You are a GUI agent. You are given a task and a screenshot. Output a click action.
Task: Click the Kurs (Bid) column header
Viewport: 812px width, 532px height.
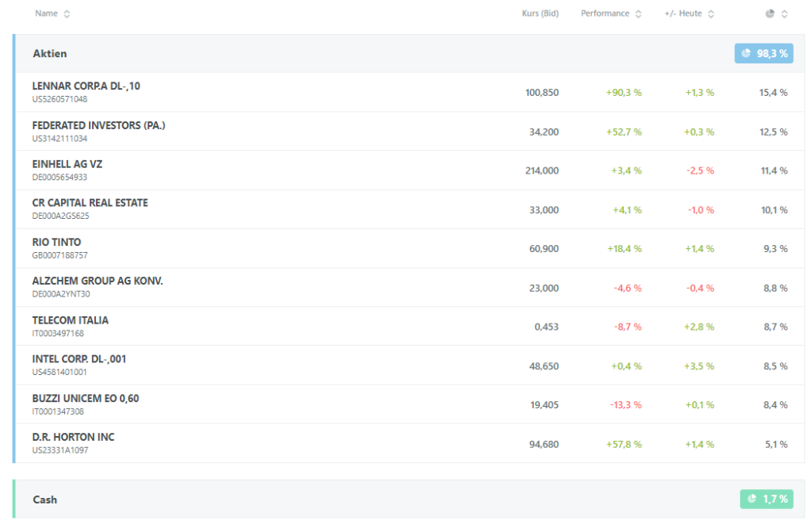(x=540, y=13)
